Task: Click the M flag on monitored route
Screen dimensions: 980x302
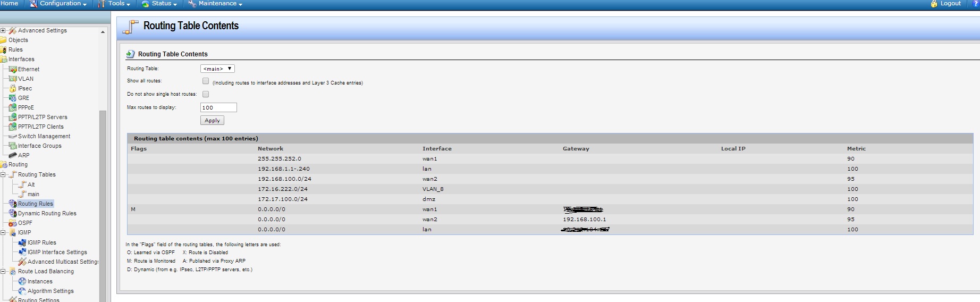Action: pyautogui.click(x=133, y=209)
